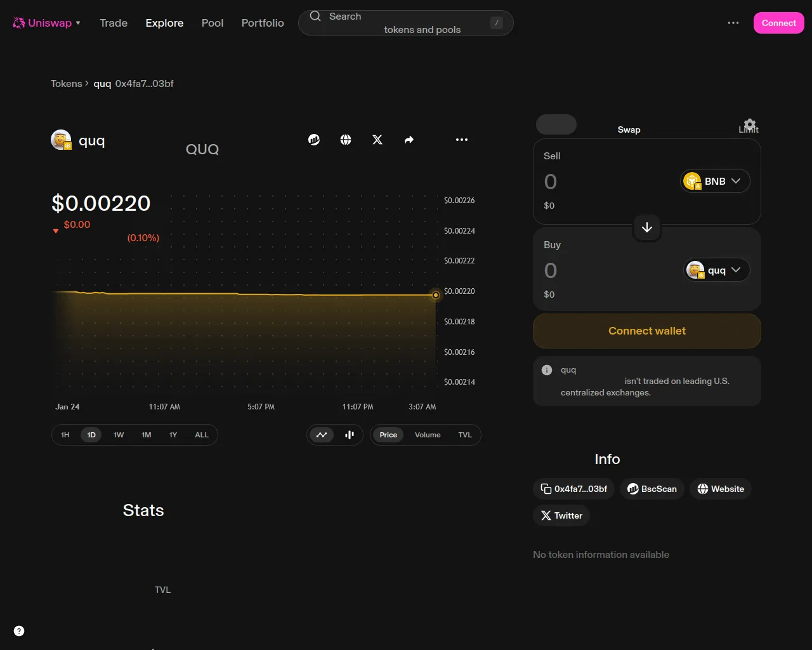Open the Uniswap logo dropdown menu
This screenshot has width=812, height=650.
click(47, 23)
